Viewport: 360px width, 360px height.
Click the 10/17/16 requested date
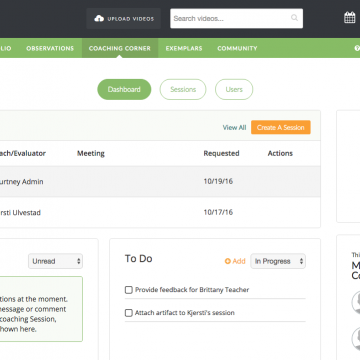click(218, 212)
